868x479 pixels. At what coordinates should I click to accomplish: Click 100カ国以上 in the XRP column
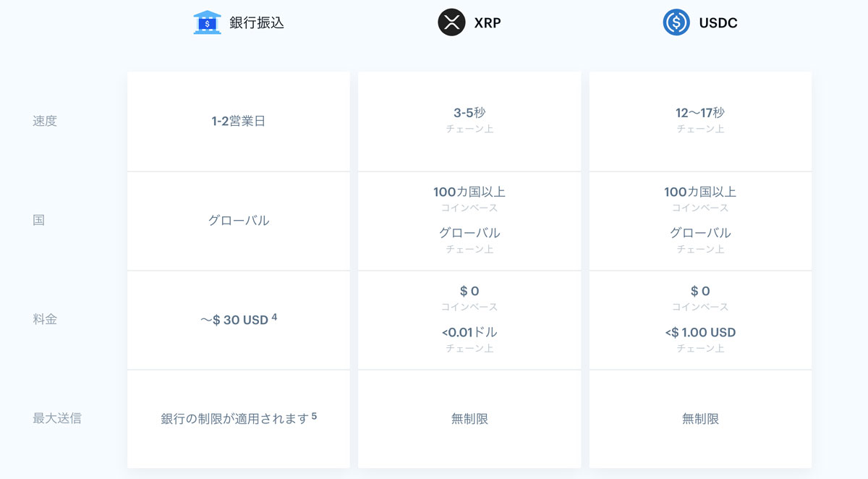coord(469,192)
